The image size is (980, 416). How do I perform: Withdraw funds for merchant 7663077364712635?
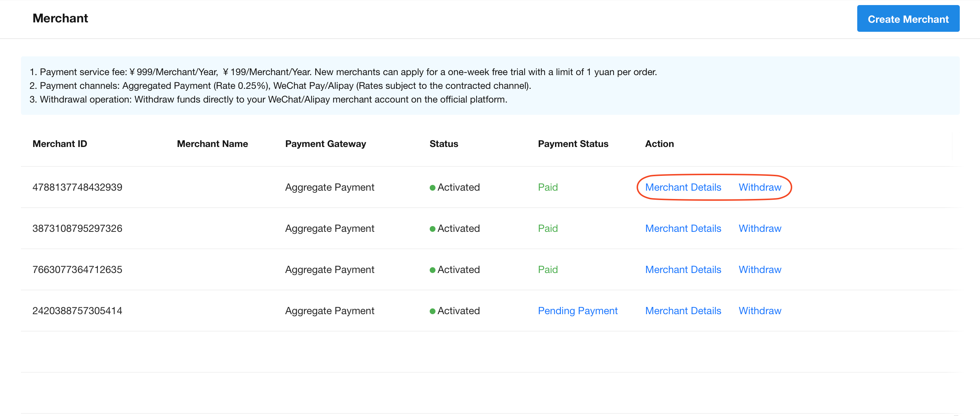tap(759, 269)
